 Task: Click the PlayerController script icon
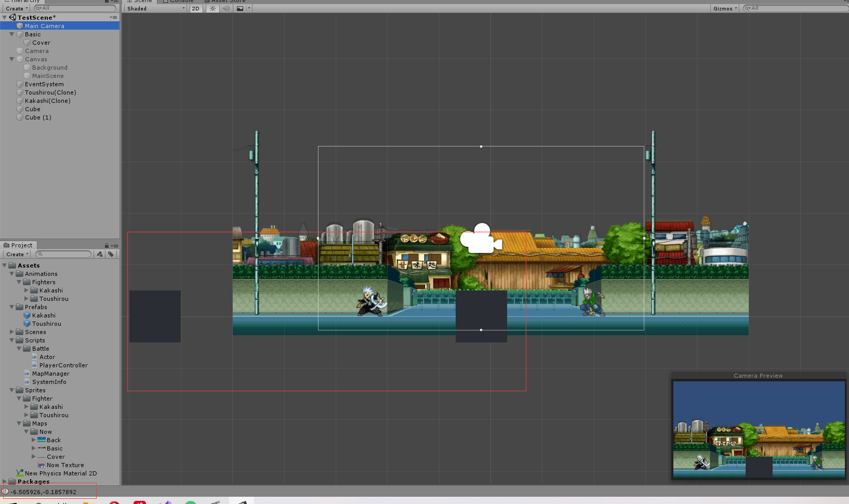[34, 365]
